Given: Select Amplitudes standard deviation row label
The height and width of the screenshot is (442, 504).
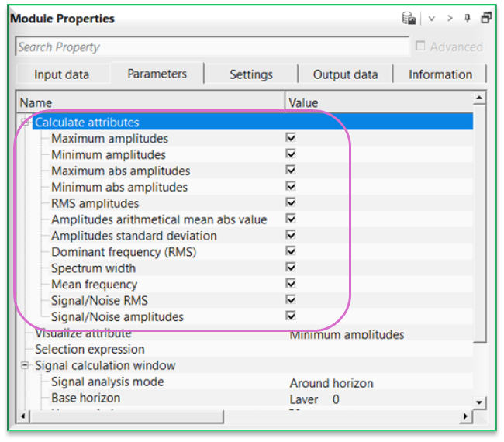Looking at the screenshot, I should coord(133,236).
